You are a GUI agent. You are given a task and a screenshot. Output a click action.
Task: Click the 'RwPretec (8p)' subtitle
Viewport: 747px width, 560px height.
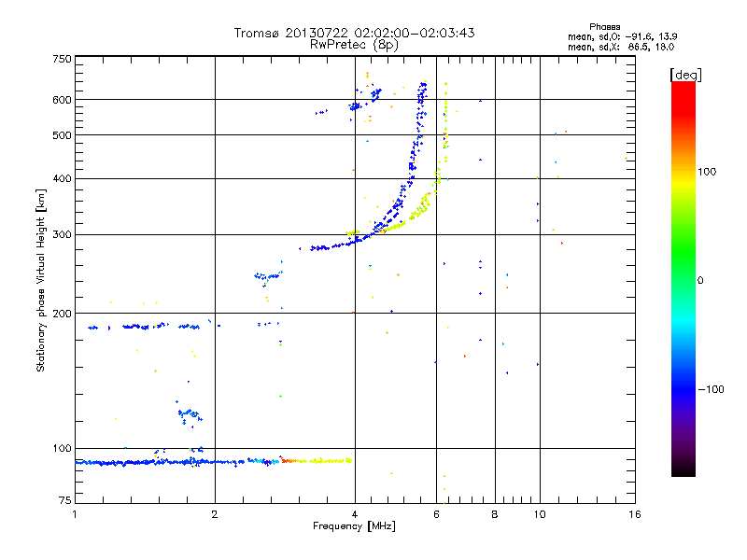coord(354,45)
